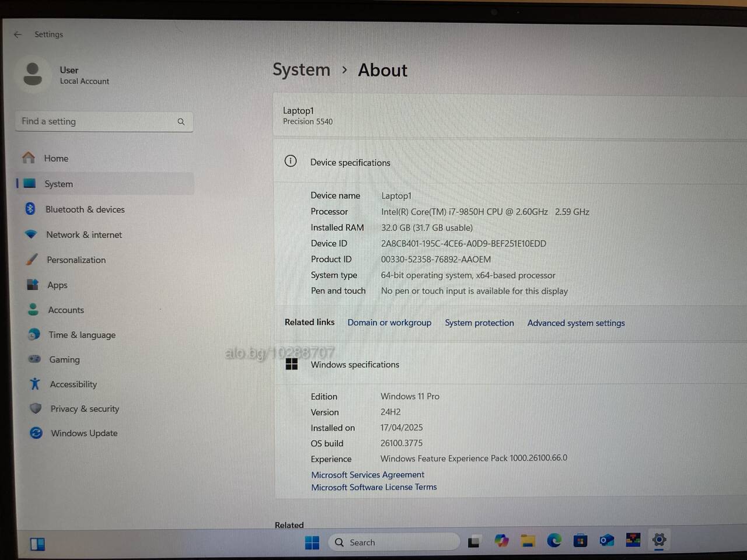Open Microsoft Store from the taskbar
This screenshot has width=747, height=560.
(580, 540)
